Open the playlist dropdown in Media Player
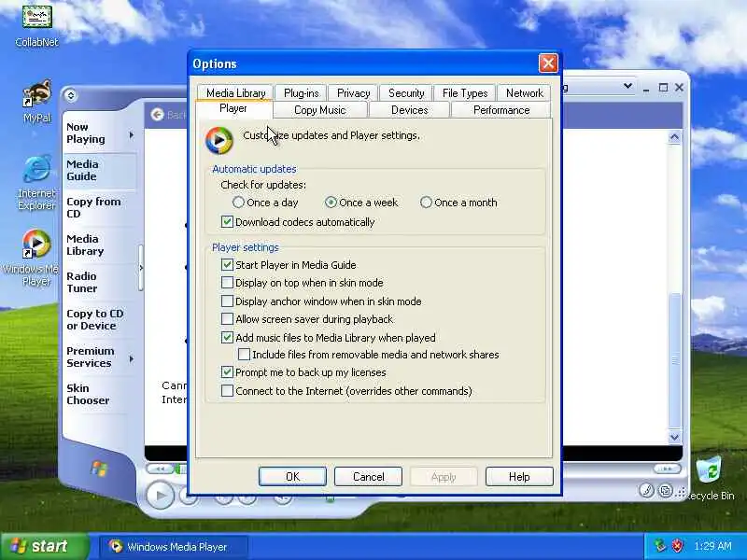747x560 pixels. [x=627, y=86]
